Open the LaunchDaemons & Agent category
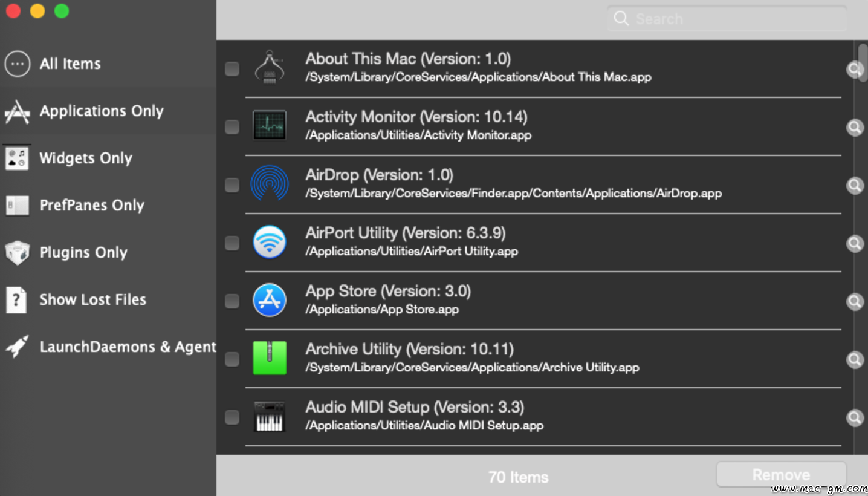This screenshot has width=868, height=496. click(108, 347)
